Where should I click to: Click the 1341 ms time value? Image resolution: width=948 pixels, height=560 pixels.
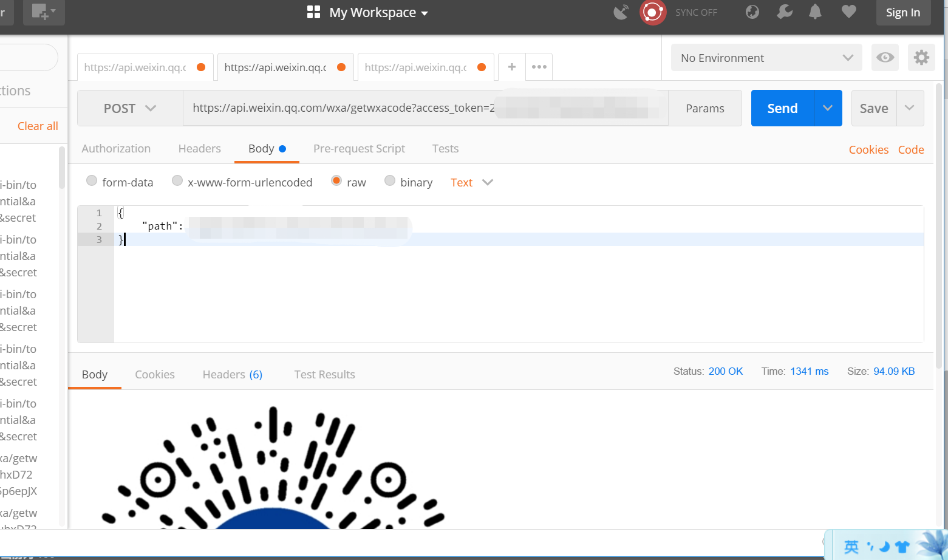(x=810, y=371)
